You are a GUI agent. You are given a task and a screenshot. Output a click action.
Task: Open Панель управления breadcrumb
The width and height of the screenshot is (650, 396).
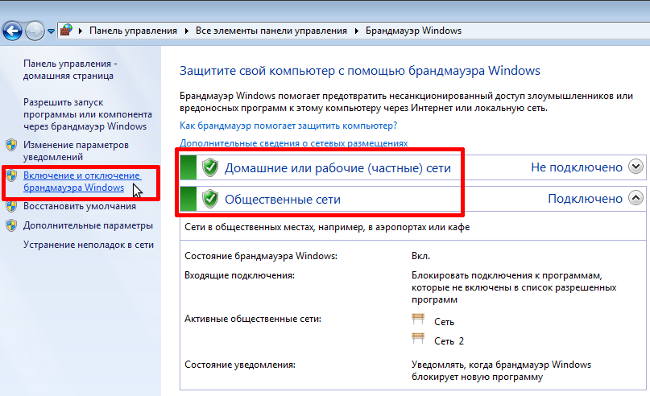(x=133, y=31)
